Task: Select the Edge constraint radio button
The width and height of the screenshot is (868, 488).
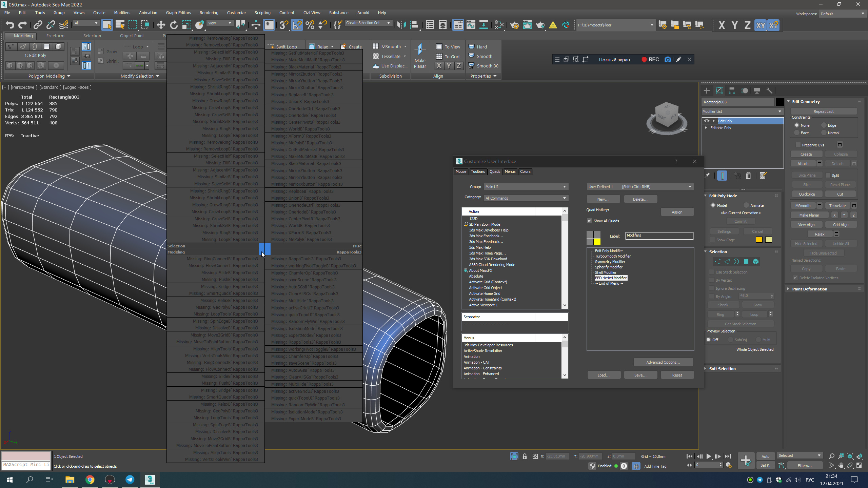Action: click(824, 125)
